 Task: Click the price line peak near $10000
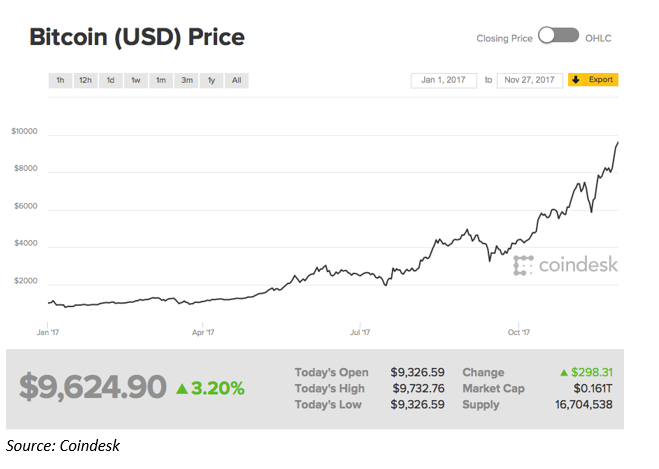[x=617, y=143]
